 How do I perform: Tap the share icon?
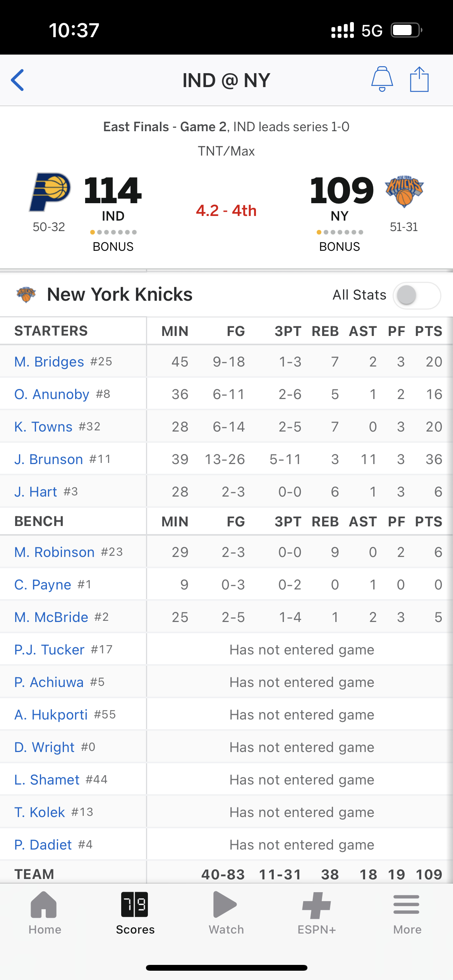(419, 79)
